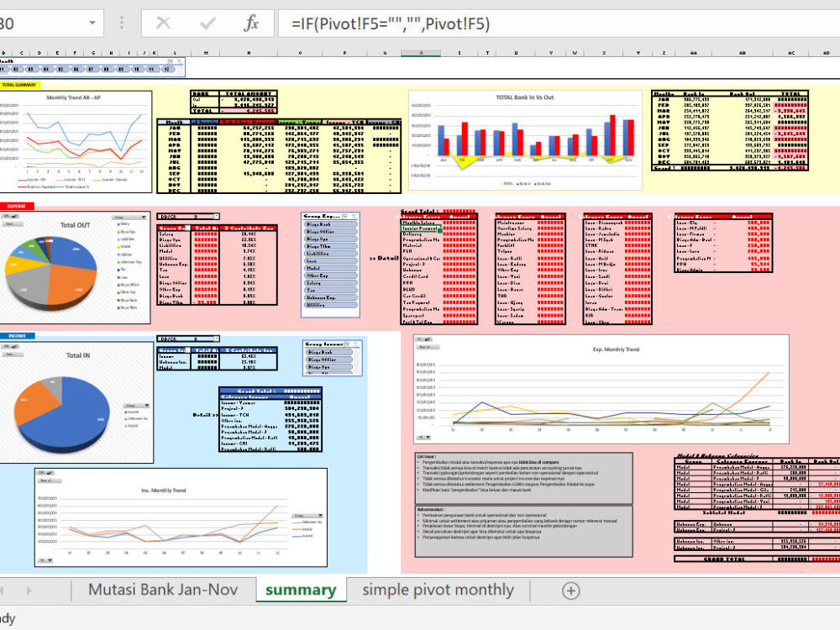The width and height of the screenshot is (840, 630).
Task: Cancel the formula edit with the X icon
Action: (x=164, y=23)
